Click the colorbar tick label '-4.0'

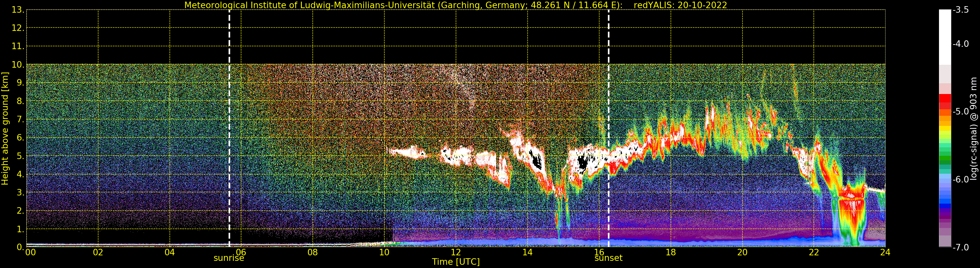point(960,44)
